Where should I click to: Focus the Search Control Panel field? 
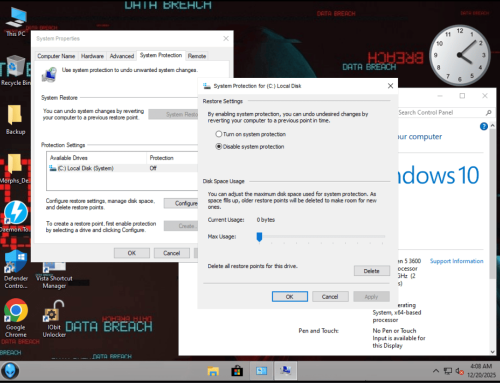click(x=441, y=113)
